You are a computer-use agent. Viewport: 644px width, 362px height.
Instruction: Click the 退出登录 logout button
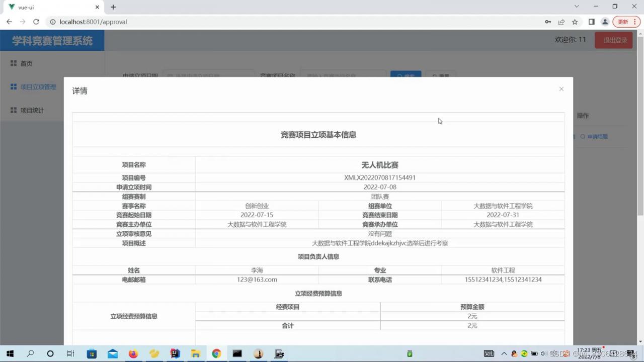613,40
